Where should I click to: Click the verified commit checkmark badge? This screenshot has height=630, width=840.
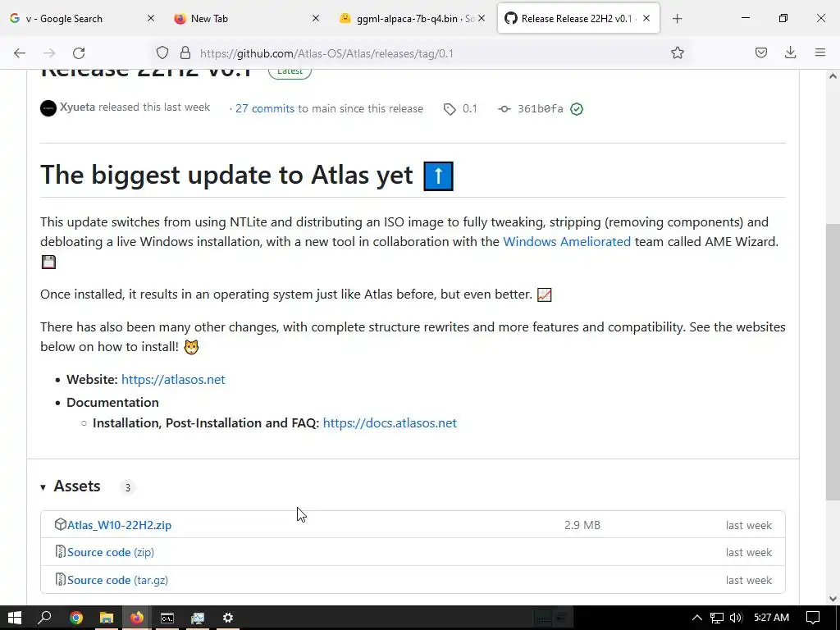577,109
